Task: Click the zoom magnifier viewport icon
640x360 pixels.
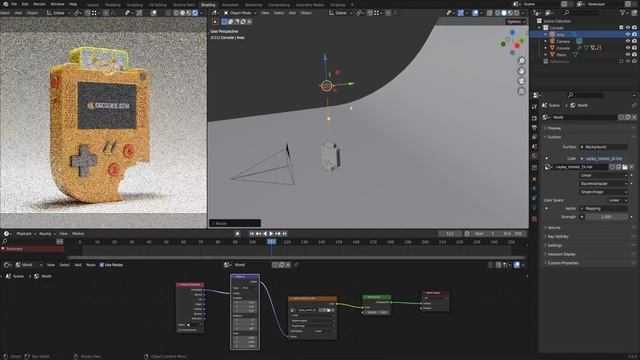Action: [521, 61]
